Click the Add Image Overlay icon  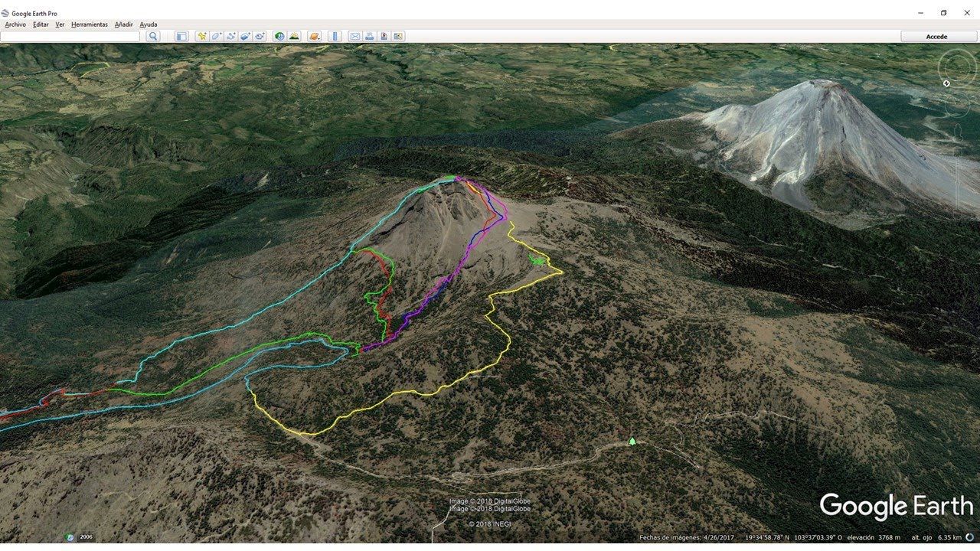(x=246, y=36)
